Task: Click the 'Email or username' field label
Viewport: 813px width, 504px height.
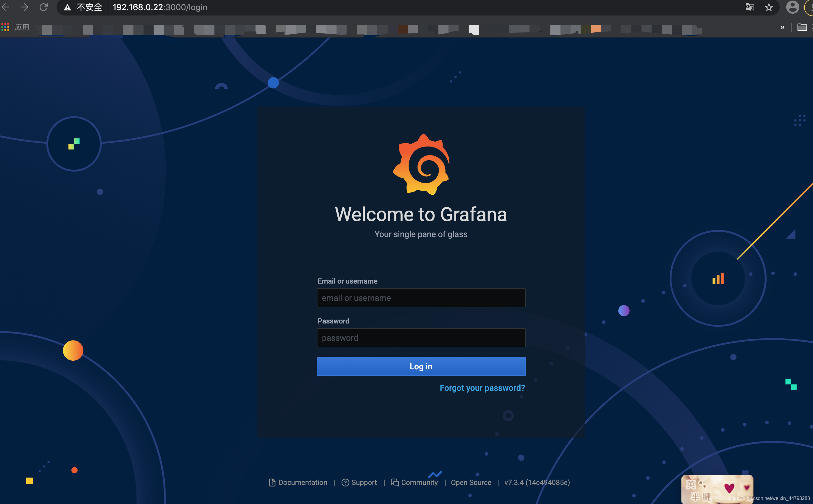Action: point(347,281)
